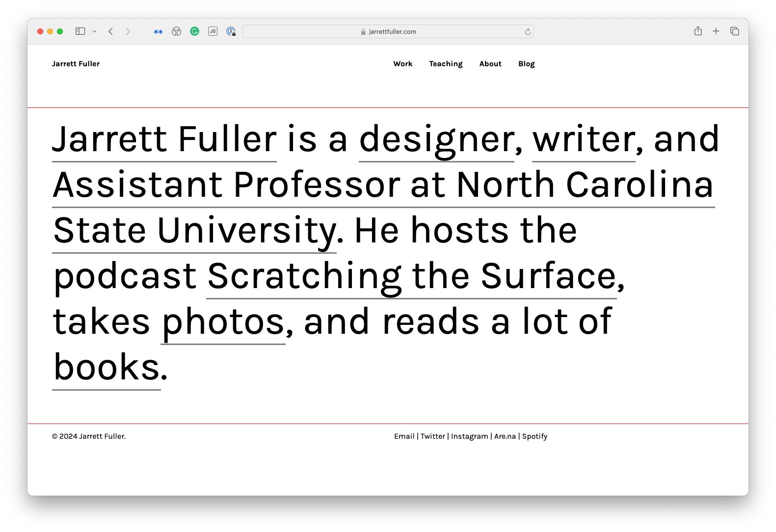Expand the sidebar tab group dropdown

tap(95, 31)
